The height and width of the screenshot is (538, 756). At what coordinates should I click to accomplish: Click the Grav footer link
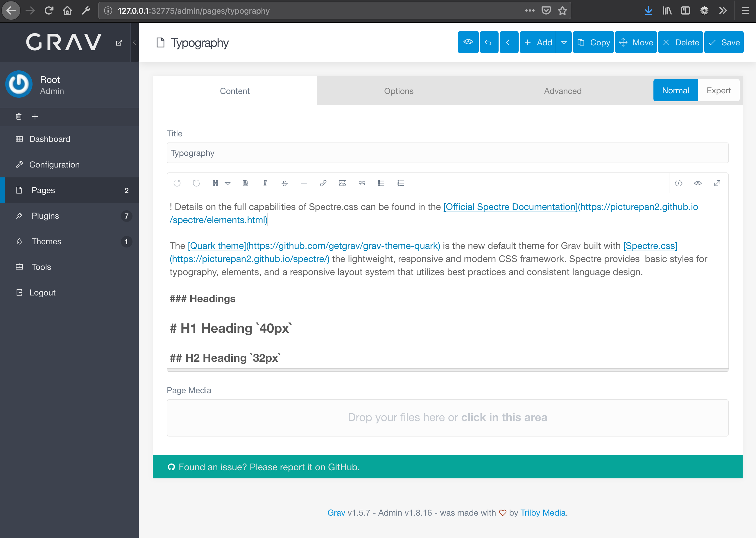(x=336, y=512)
